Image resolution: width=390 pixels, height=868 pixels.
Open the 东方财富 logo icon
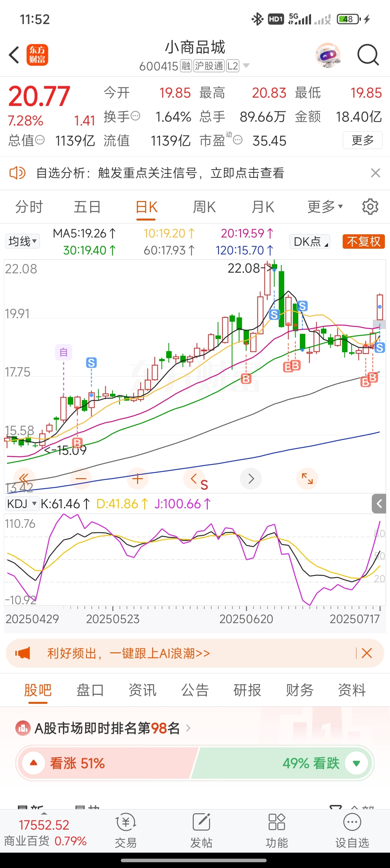coord(37,55)
